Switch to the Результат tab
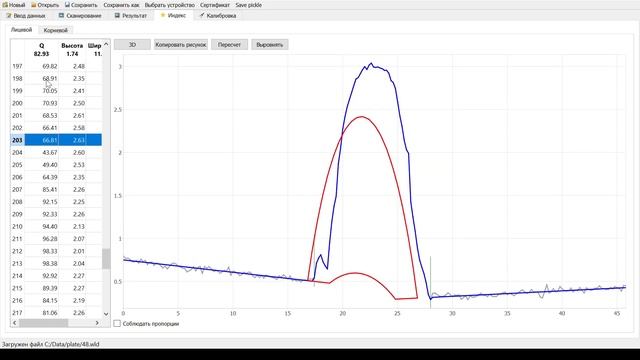The image size is (640, 360). tap(131, 16)
